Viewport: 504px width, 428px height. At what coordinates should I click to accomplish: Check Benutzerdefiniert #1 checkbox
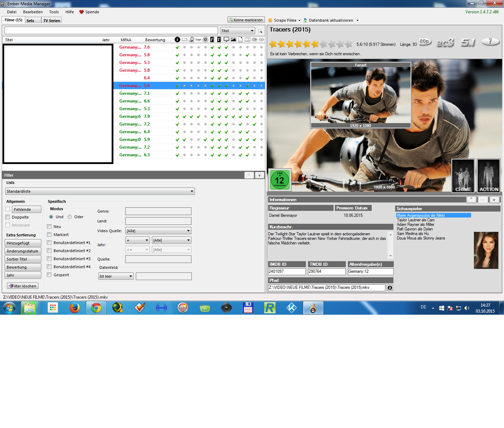49,242
